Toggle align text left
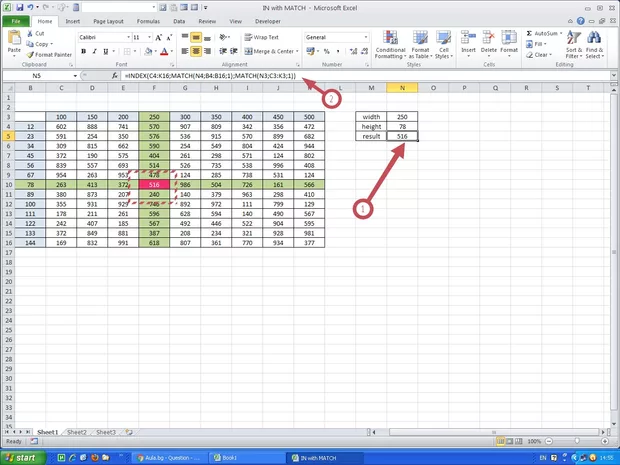Image resolution: width=620 pixels, height=465 pixels. (185, 51)
